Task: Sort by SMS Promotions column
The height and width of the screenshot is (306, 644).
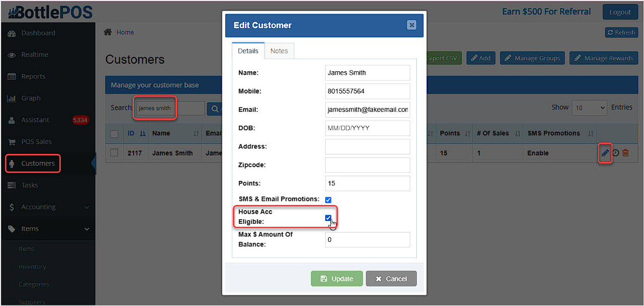Action: click(x=560, y=133)
